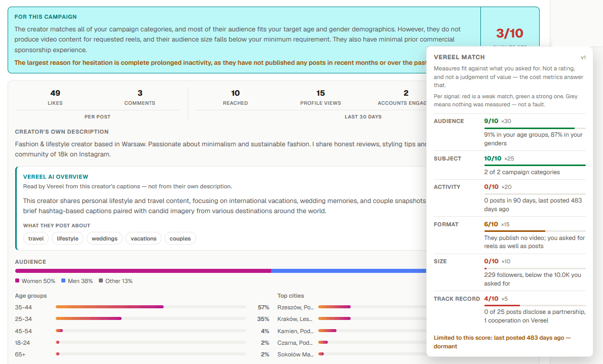Image resolution: width=603 pixels, height=364 pixels.
Task: Click the 3/10 match score
Action: tap(510, 33)
